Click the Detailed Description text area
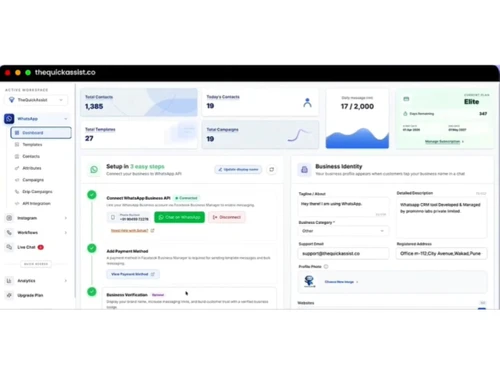The width and height of the screenshot is (500, 375). click(442, 218)
